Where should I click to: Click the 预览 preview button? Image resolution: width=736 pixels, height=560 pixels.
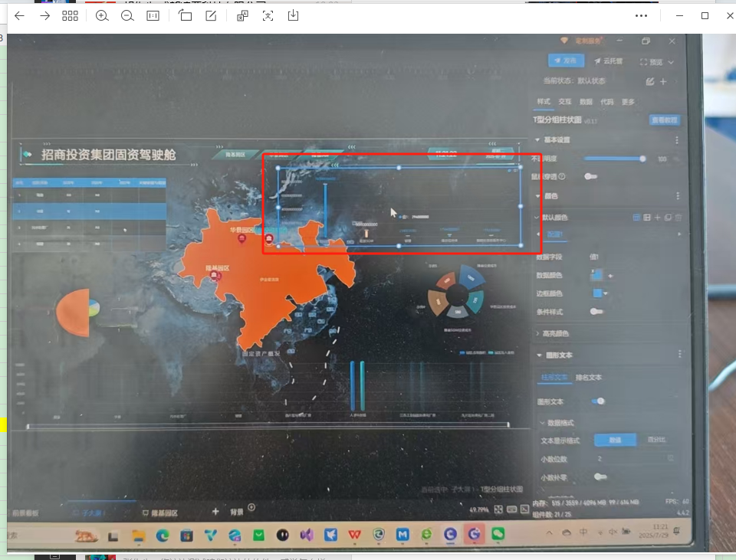[652, 62]
